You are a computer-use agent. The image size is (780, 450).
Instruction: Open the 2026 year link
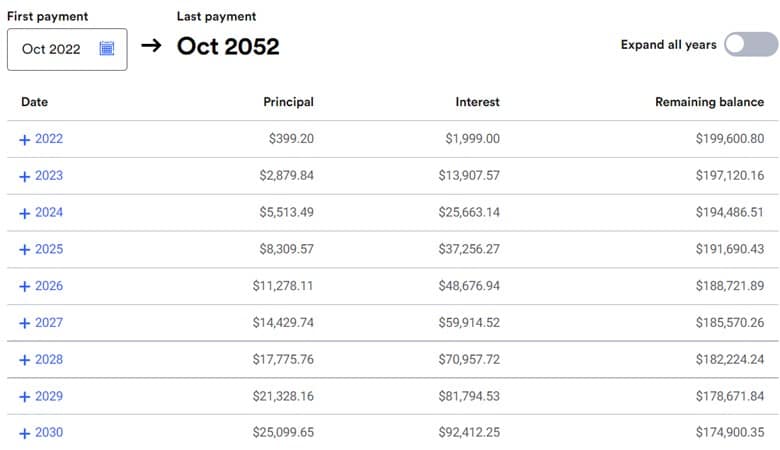[x=49, y=286]
